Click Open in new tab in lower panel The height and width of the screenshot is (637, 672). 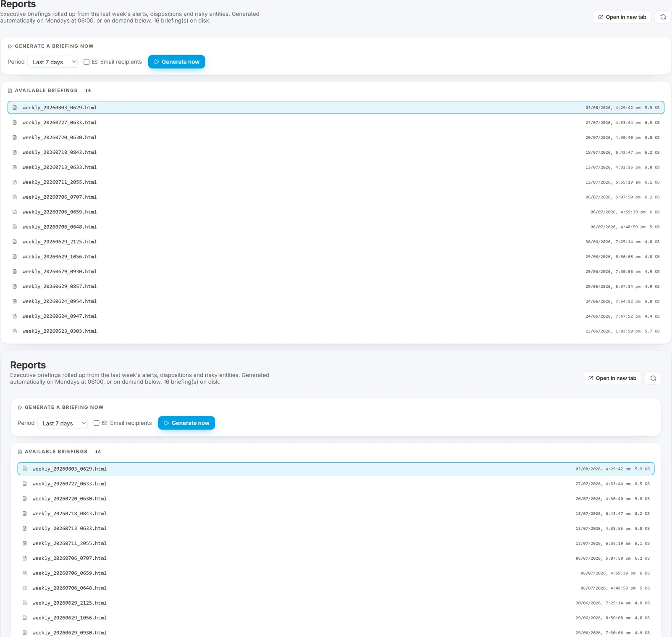612,378
